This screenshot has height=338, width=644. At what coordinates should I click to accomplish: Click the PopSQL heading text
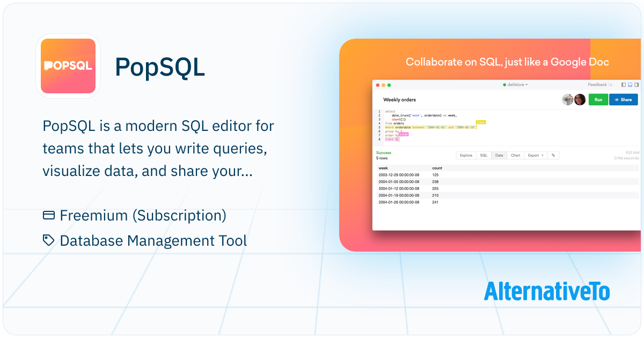(x=160, y=67)
